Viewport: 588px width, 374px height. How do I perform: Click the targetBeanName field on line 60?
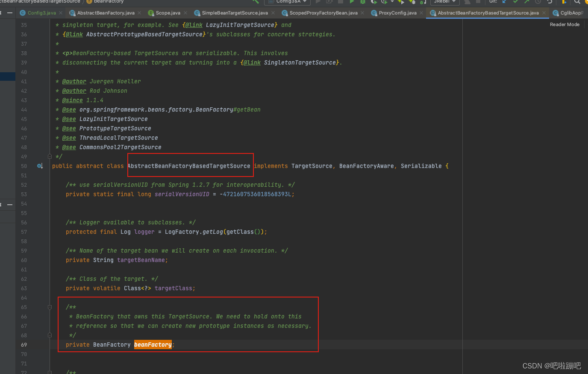[141, 260]
